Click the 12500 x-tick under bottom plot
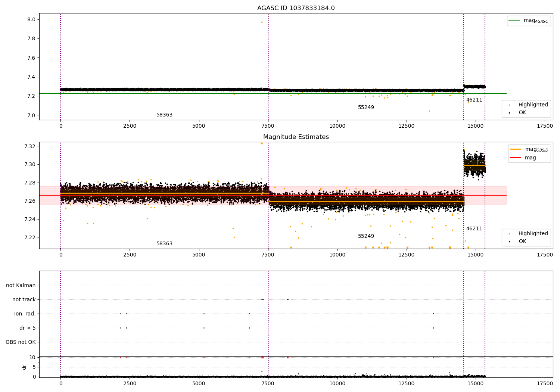The image size is (560, 392). point(406,383)
